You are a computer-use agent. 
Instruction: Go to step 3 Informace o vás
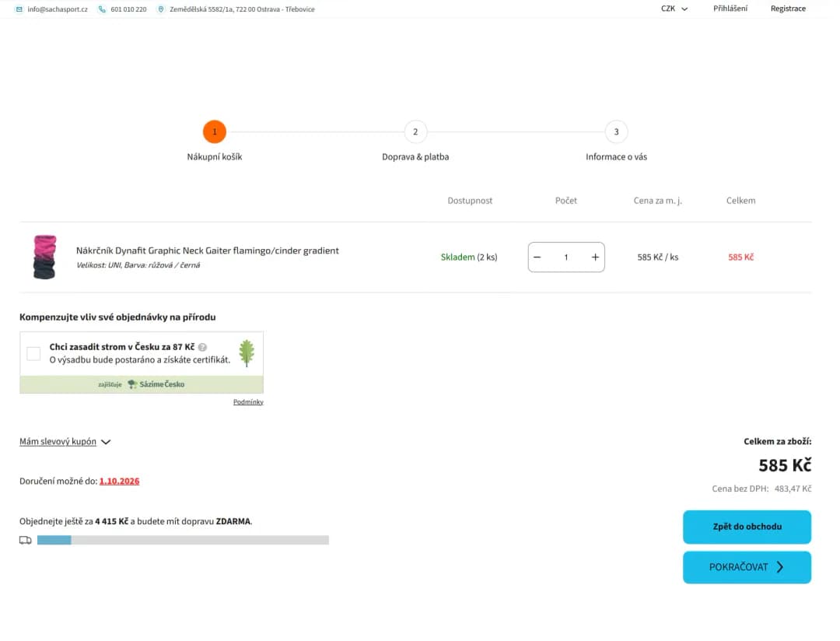[616, 131]
